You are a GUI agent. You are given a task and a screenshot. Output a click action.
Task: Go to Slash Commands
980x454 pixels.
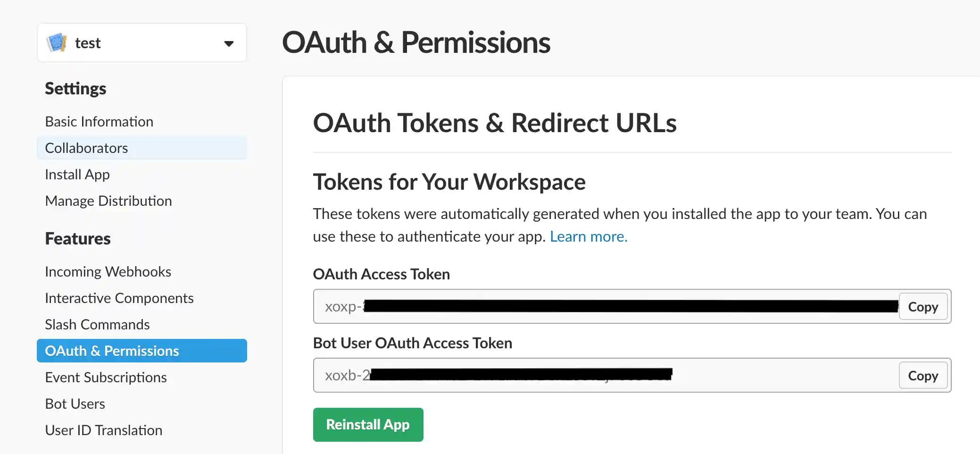pos(97,325)
